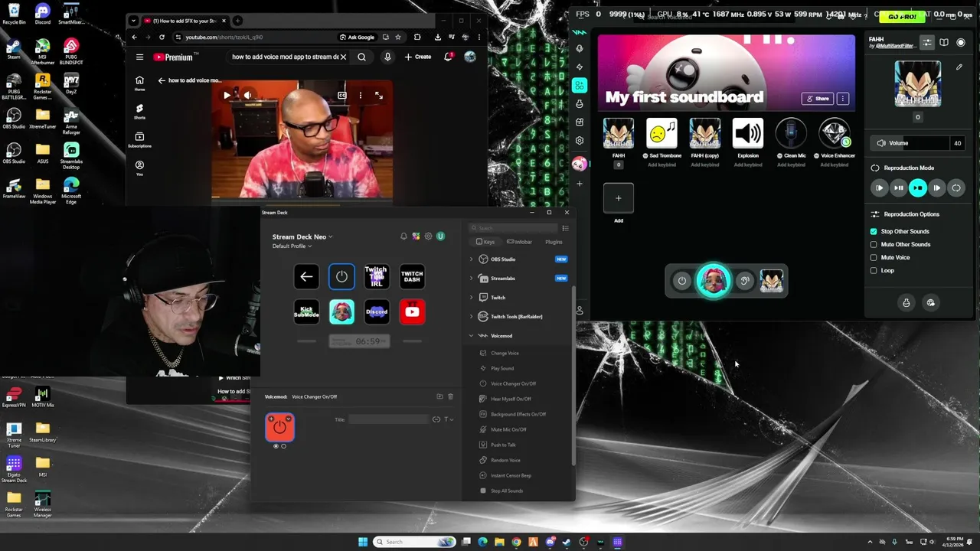The image size is (980, 551).
Task: Open Stream Deck notifications bell
Action: click(x=403, y=236)
